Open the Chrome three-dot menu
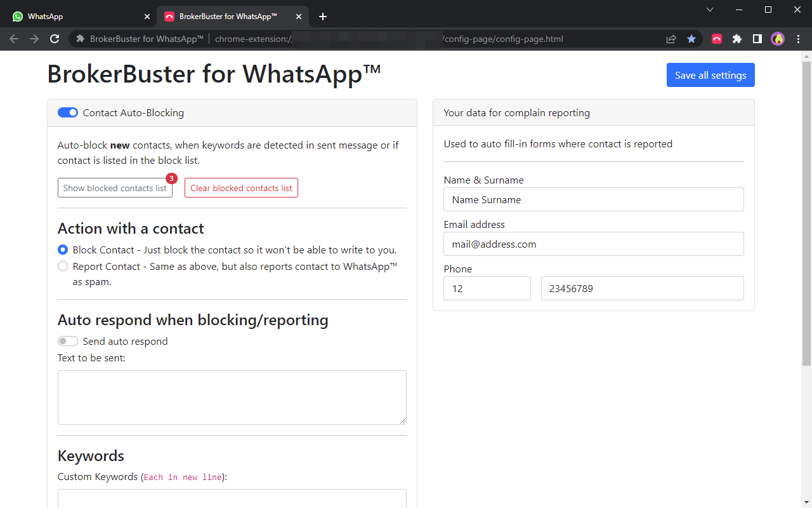The height and width of the screenshot is (508, 812). pyautogui.click(x=798, y=39)
